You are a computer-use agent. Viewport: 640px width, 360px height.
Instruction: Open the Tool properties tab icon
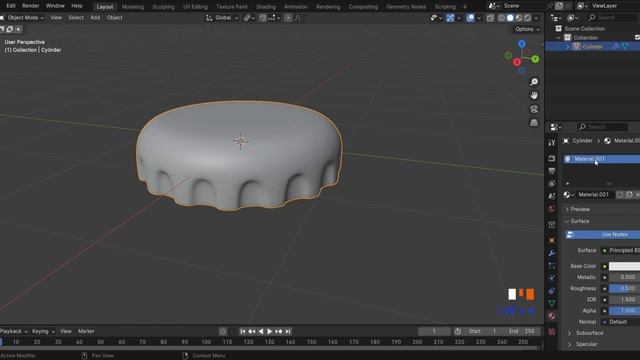[552, 142]
